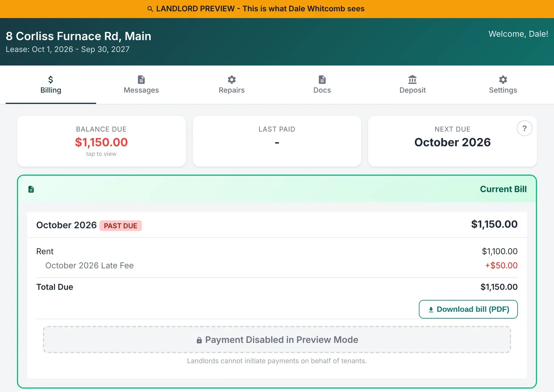The height and width of the screenshot is (392, 554).
Task: Click the dollar sign Billing icon
Action: pos(51,80)
